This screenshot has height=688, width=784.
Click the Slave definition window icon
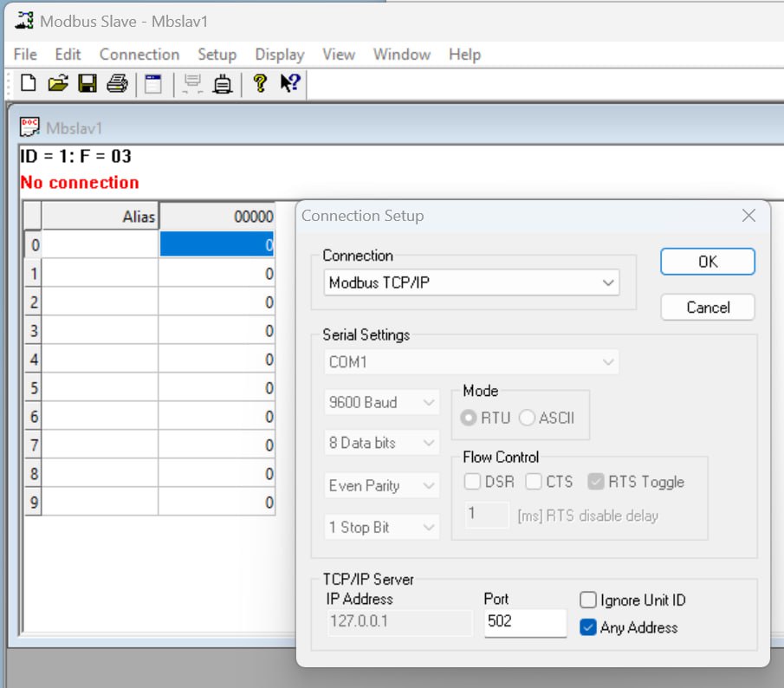pyautogui.click(x=153, y=83)
